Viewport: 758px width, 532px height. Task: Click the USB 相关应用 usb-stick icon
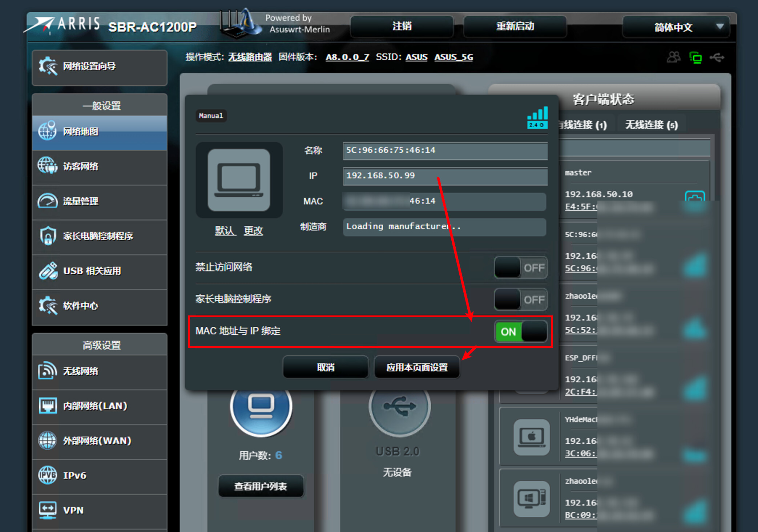point(48,271)
